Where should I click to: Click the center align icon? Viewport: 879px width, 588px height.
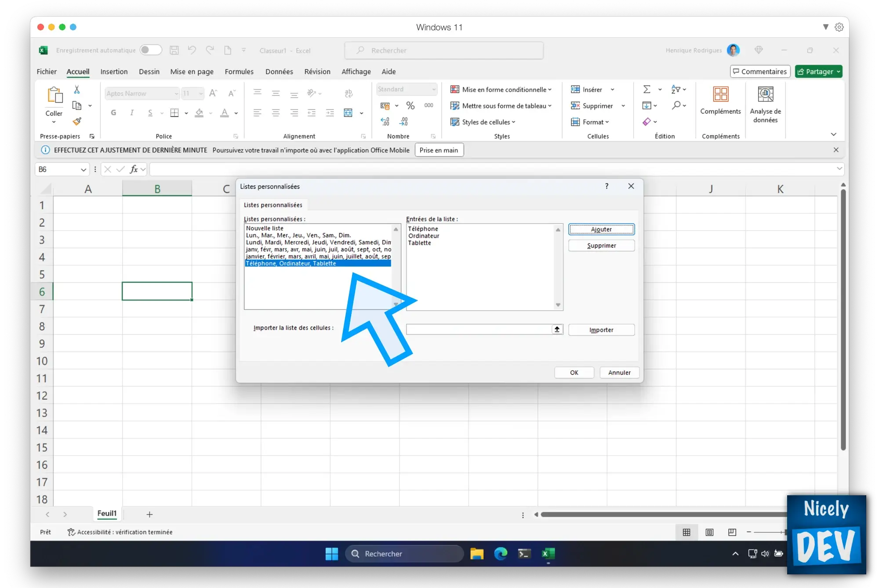[x=276, y=113]
